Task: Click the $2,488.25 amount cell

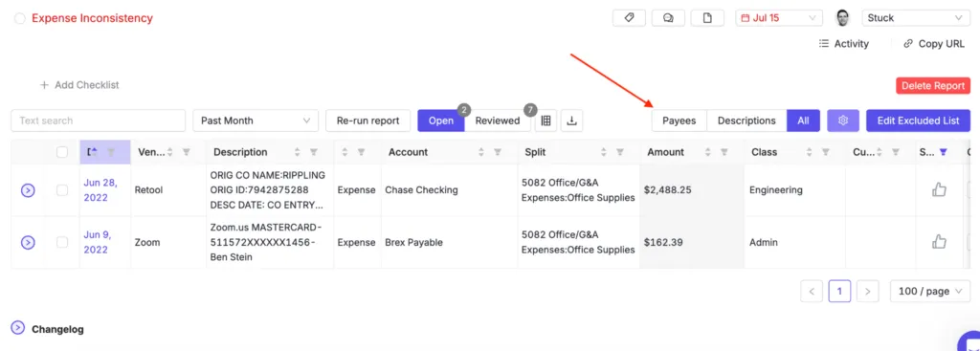Action: (692, 190)
